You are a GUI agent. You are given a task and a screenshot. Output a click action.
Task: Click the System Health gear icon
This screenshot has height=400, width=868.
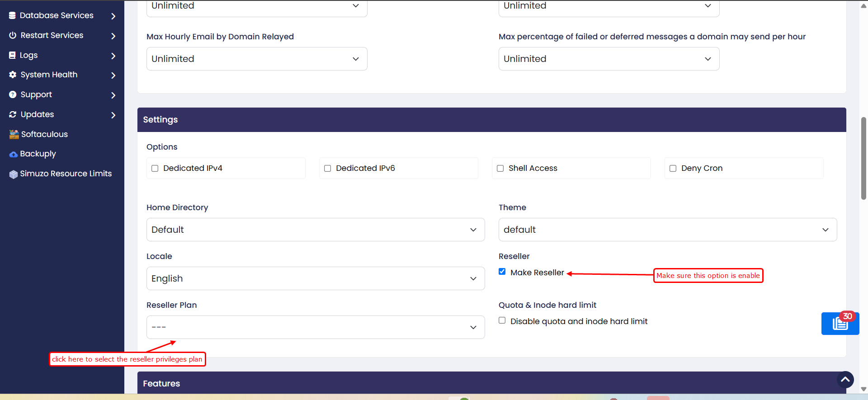click(13, 75)
